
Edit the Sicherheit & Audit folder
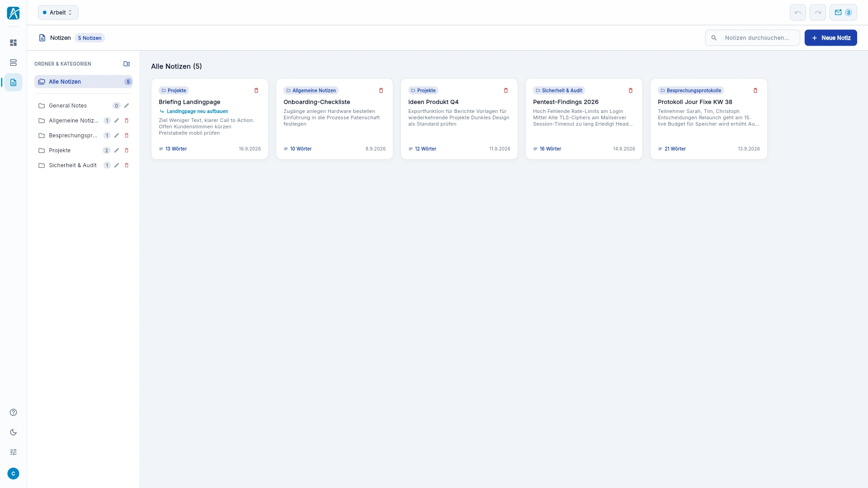117,165
